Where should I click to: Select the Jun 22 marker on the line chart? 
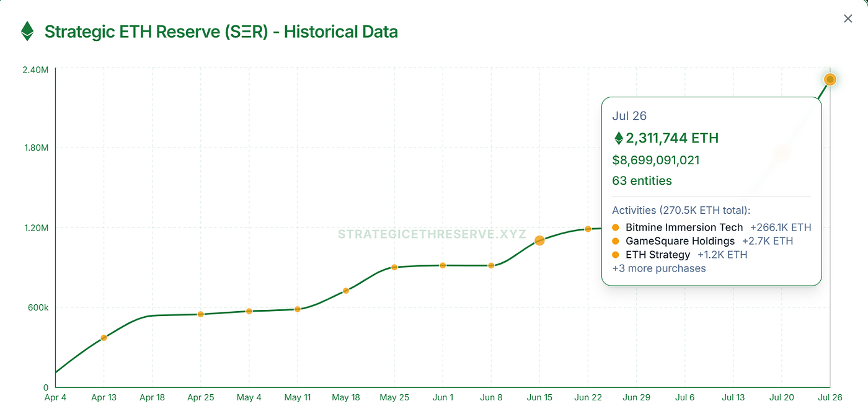587,228
